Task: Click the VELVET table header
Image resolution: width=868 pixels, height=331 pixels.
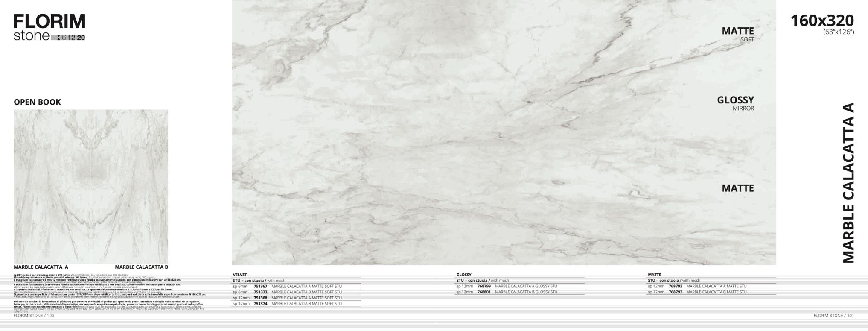Action: pos(240,275)
